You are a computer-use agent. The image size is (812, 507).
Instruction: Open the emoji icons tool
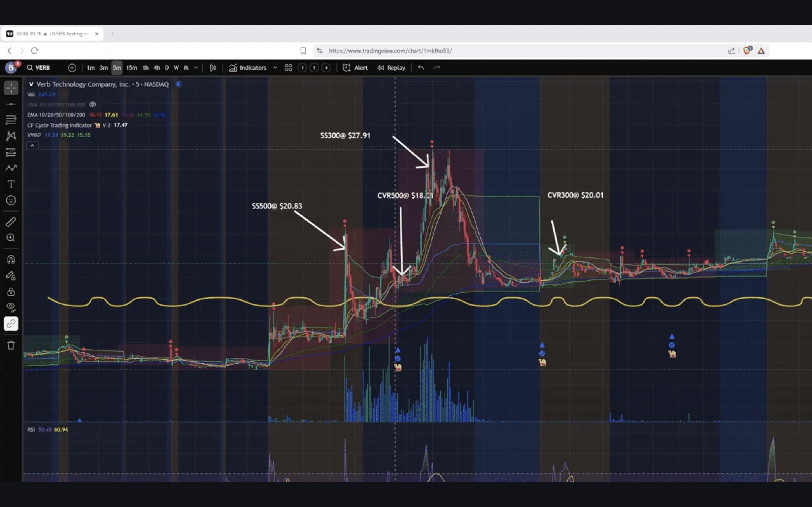(x=11, y=200)
